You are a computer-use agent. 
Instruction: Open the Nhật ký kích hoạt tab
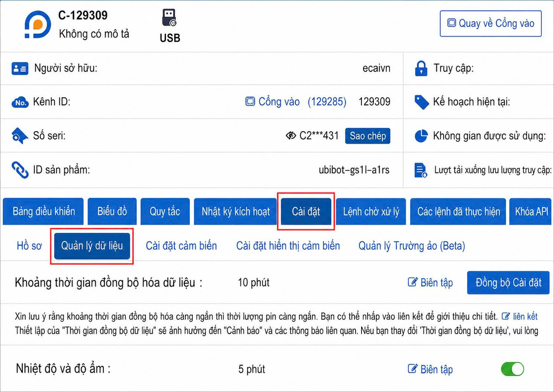pyautogui.click(x=236, y=211)
